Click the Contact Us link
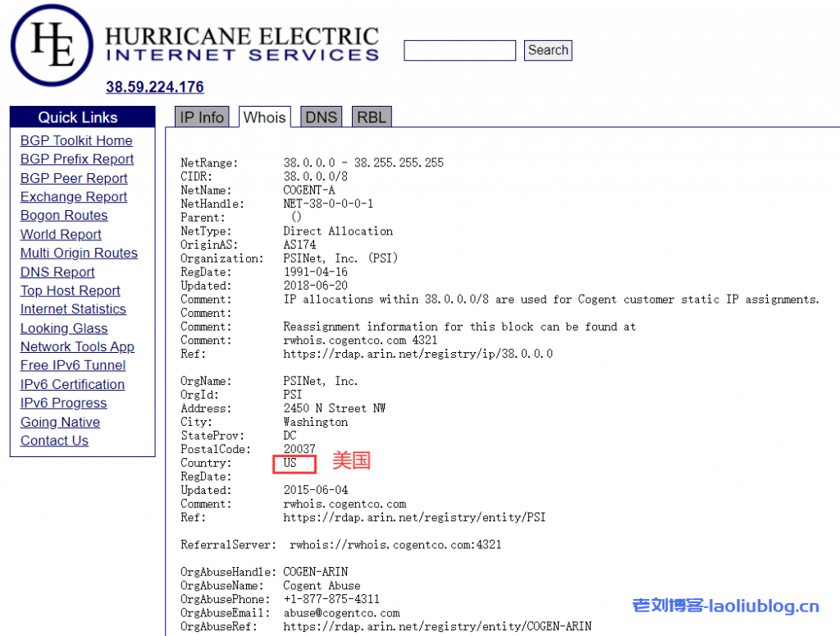The height and width of the screenshot is (636, 840). click(54, 441)
